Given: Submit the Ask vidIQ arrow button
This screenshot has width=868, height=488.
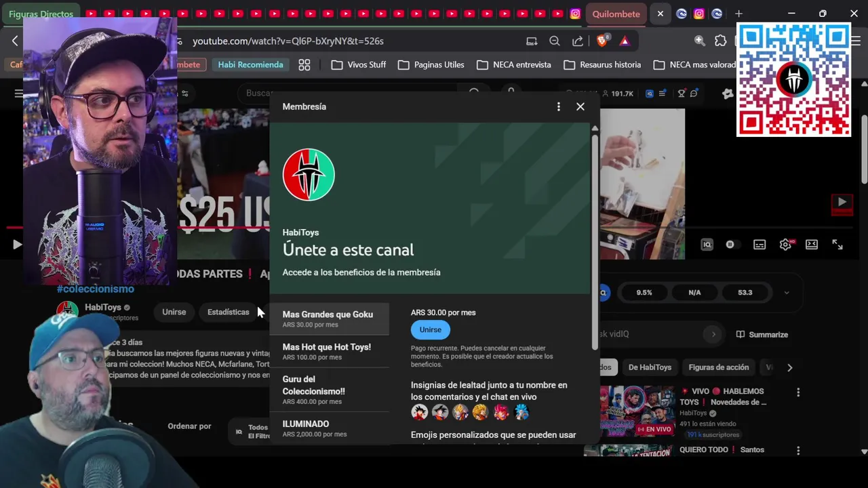Looking at the screenshot, I should pos(713,334).
